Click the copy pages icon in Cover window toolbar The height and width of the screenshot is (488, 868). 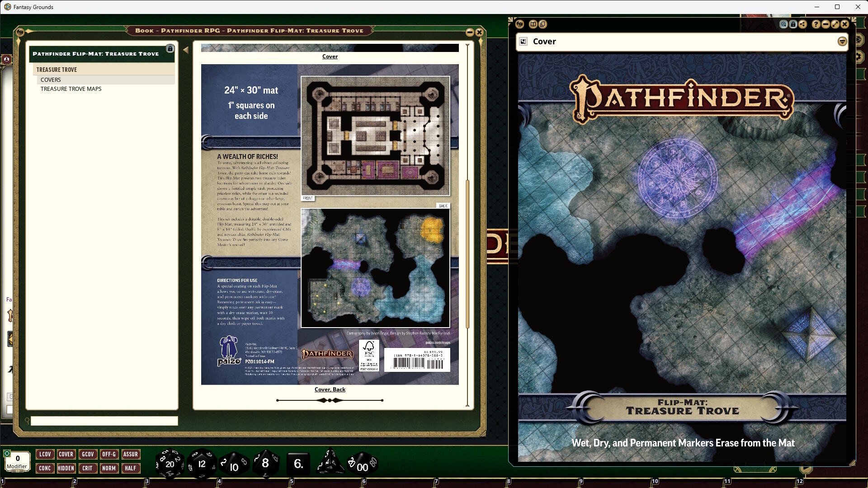(542, 24)
